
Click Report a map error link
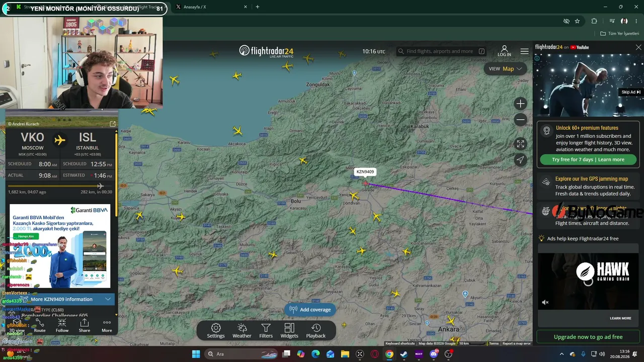click(517, 343)
